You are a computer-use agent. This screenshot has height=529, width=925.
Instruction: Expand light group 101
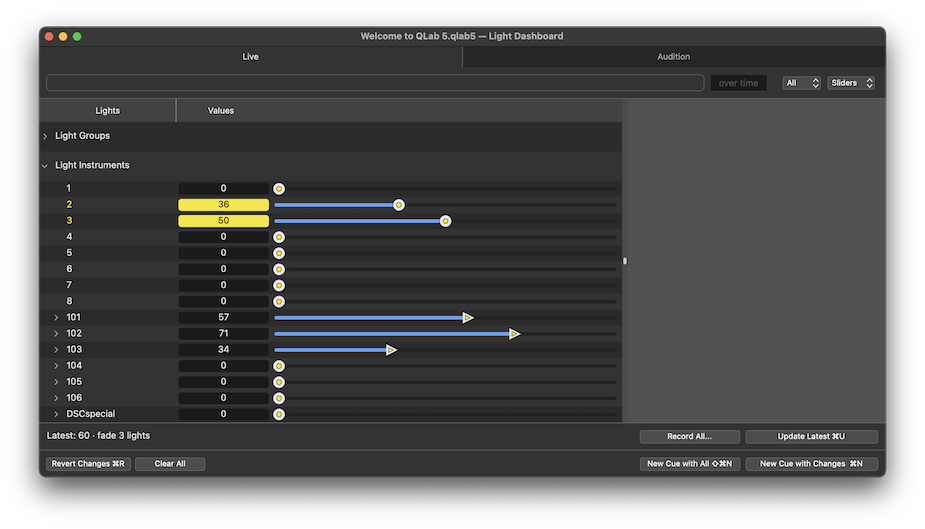(x=56, y=318)
